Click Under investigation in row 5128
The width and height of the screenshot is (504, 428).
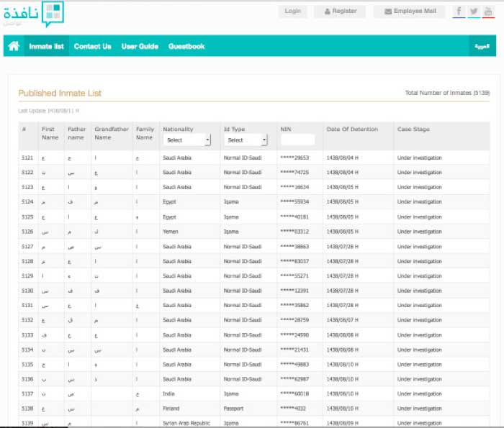click(x=420, y=261)
